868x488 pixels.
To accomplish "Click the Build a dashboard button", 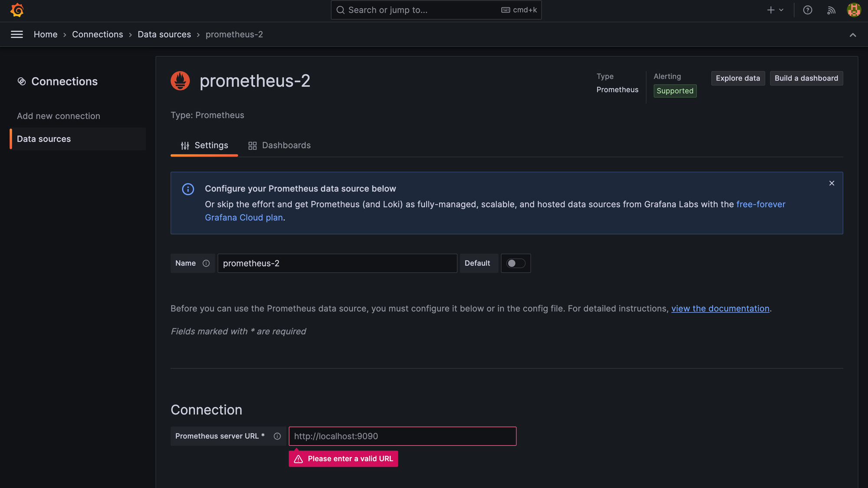I will pos(806,79).
